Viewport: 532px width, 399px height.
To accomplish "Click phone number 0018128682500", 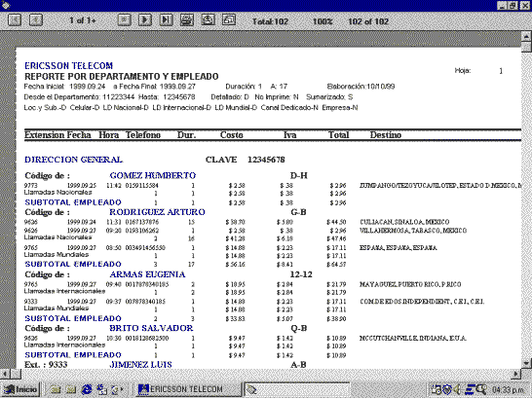I will (147, 339).
